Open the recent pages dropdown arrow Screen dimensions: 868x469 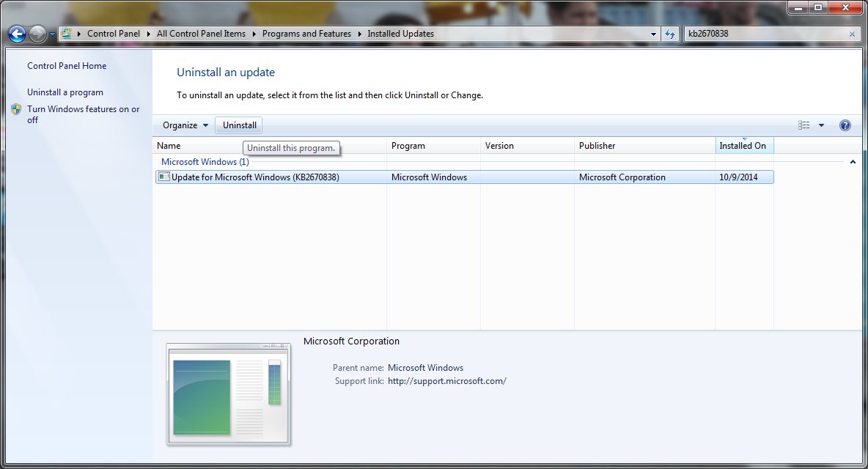pyautogui.click(x=52, y=34)
